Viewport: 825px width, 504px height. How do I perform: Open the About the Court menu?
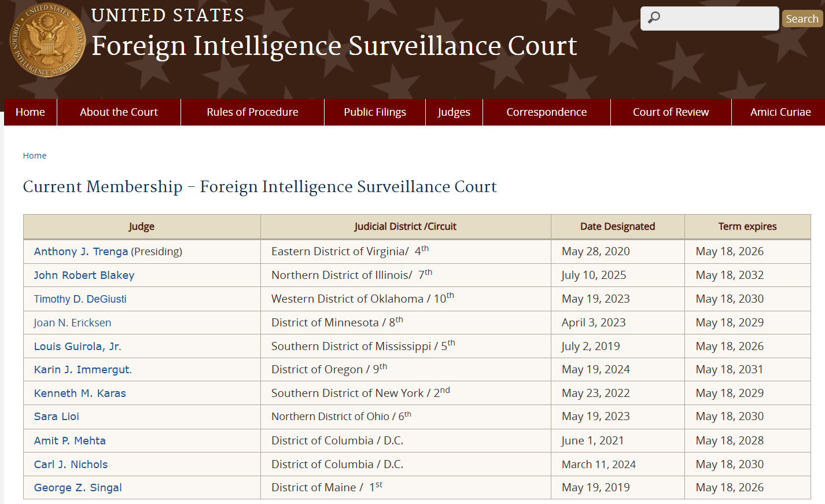[x=119, y=112]
